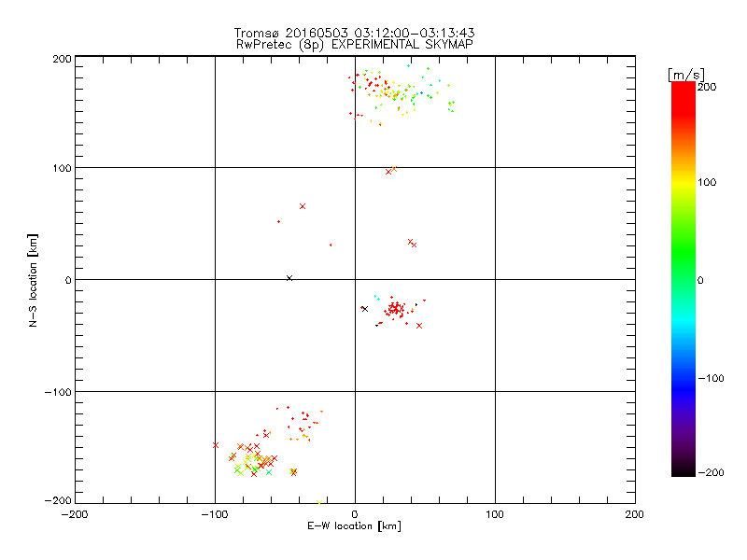Select the colorbar tick labeled '200'
The height and width of the screenshot is (560, 747).
tap(707, 87)
